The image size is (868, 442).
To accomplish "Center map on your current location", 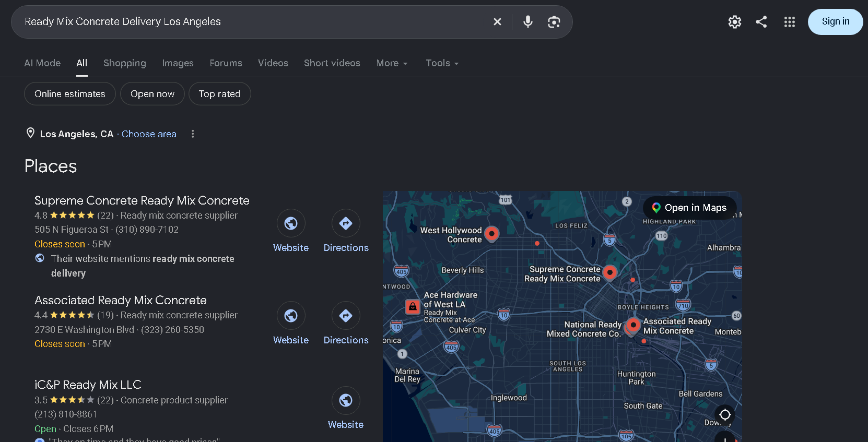I will (725, 415).
